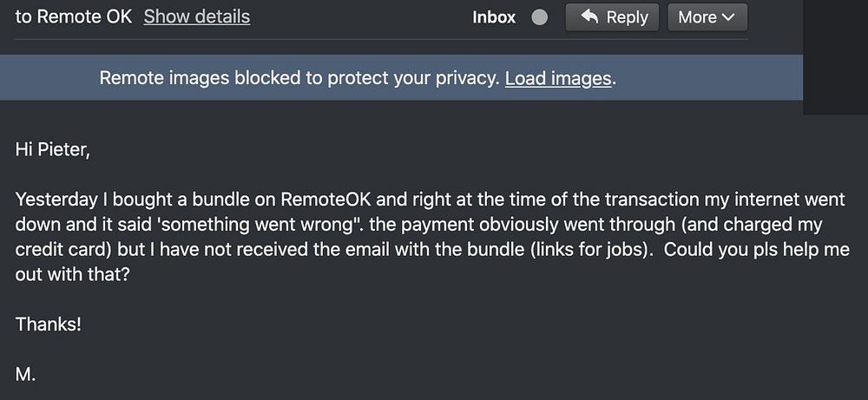
Task: Click the 'to Remote OK' recipient text
Action: pyautogui.click(x=74, y=16)
